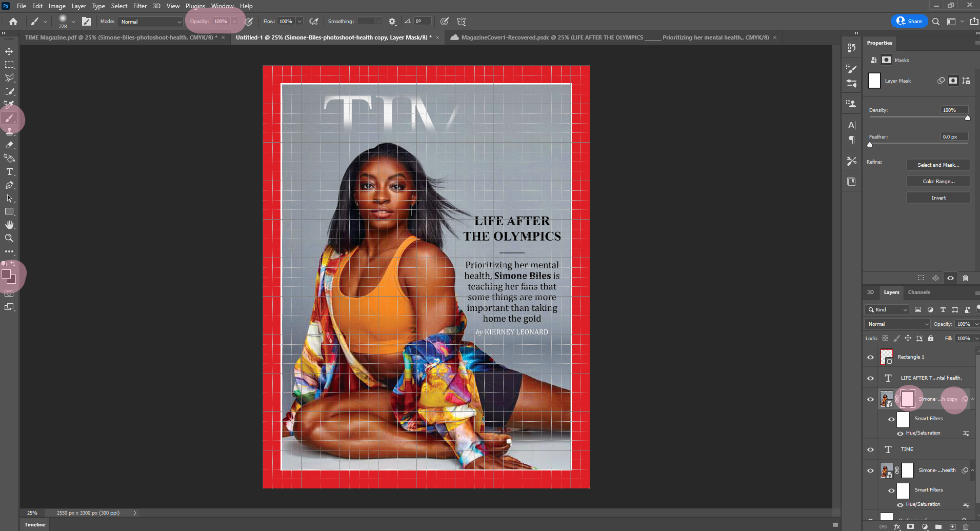Open the Flow dropdown arrow
Screen dimensions: 980x531
pos(299,22)
